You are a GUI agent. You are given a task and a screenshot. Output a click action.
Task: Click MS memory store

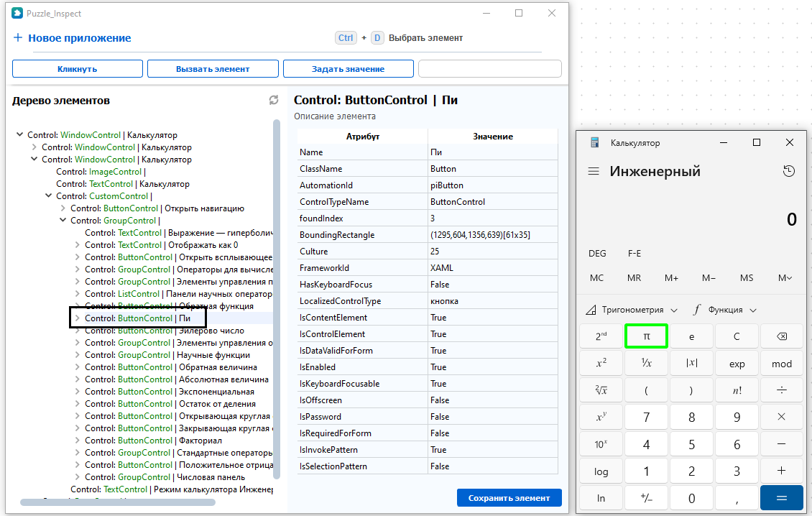pos(746,278)
